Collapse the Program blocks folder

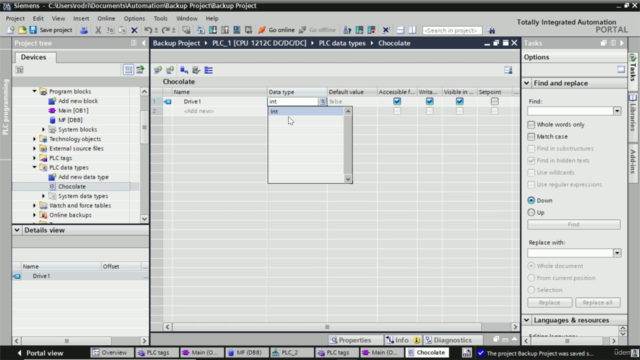coord(35,91)
